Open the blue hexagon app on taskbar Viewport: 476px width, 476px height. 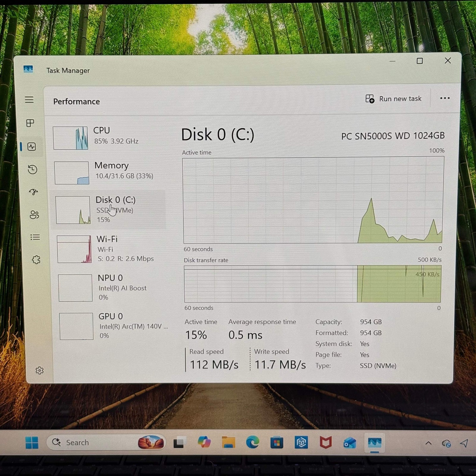pos(301,442)
